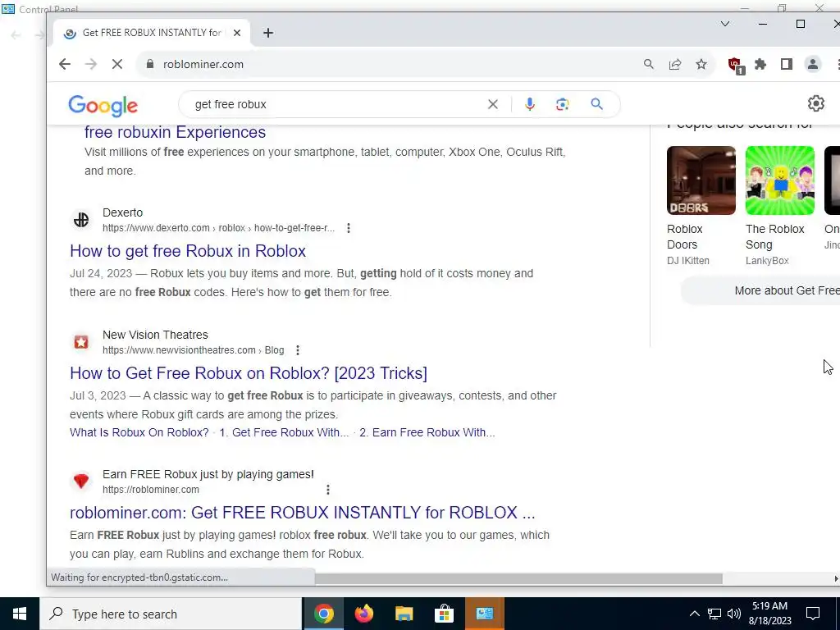Open Chrome from the taskbar

point(323,614)
